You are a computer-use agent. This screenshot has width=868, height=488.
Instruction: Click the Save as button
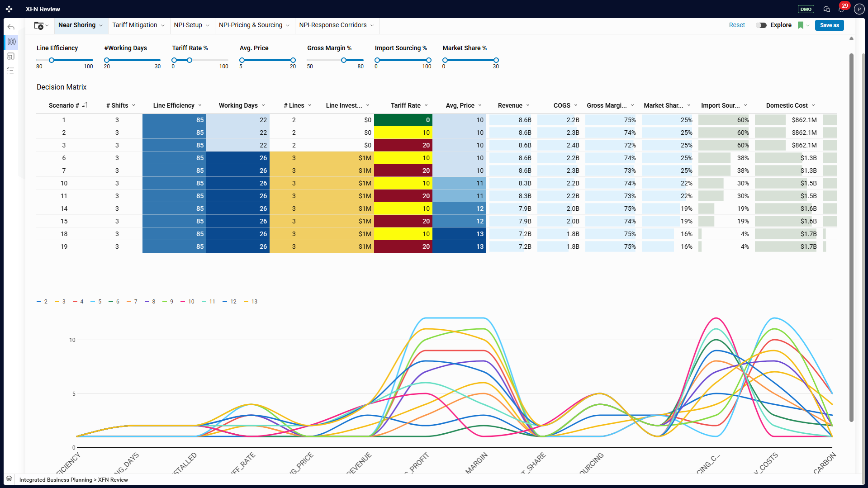coord(829,25)
